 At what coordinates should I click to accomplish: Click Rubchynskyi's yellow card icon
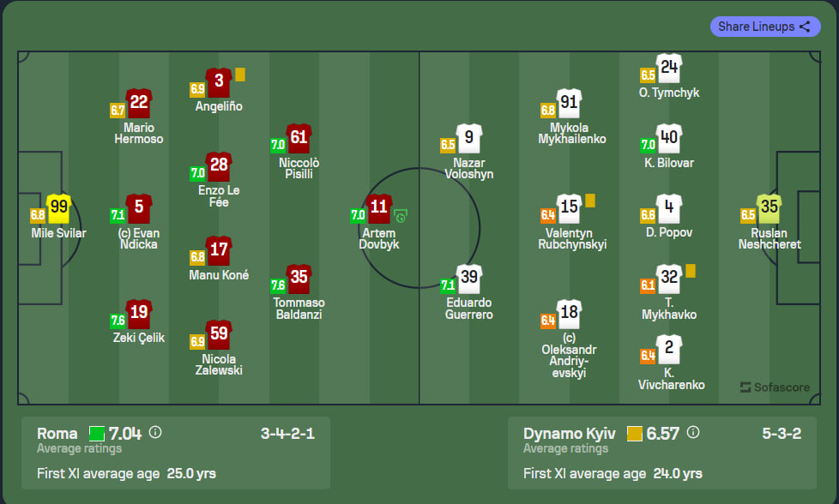(590, 201)
